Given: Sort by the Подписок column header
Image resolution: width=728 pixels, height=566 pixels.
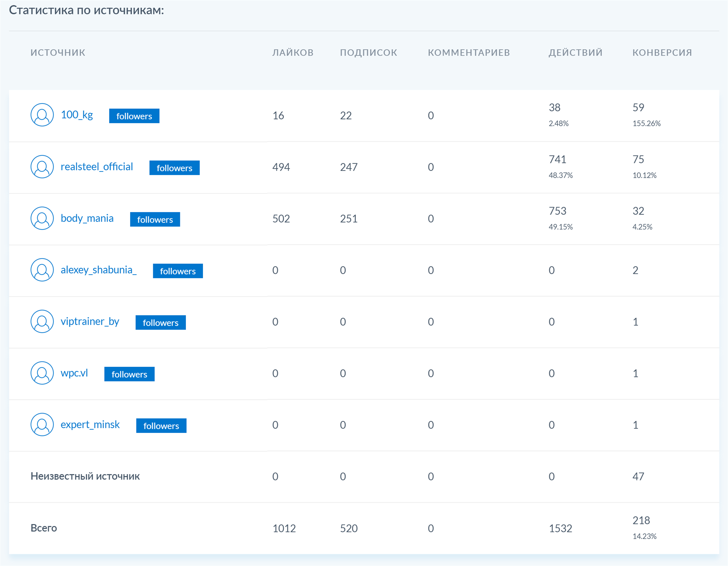Looking at the screenshot, I should [x=368, y=53].
